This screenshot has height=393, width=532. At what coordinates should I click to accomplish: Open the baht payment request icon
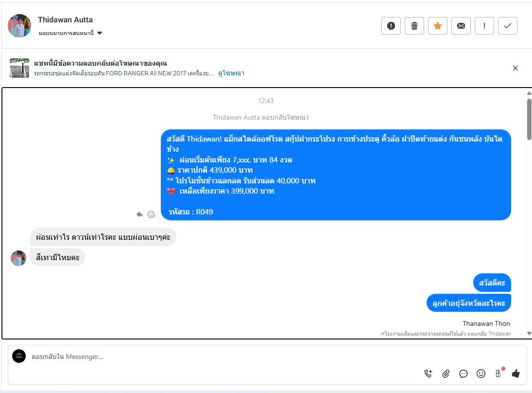pyautogui.click(x=498, y=374)
